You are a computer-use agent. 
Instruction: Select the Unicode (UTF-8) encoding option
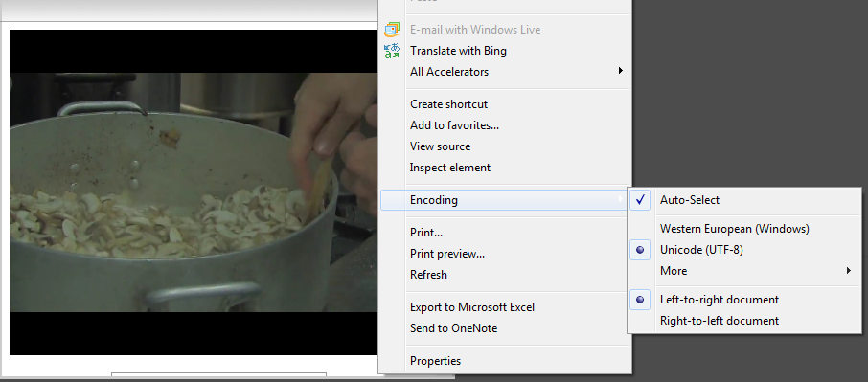click(701, 250)
